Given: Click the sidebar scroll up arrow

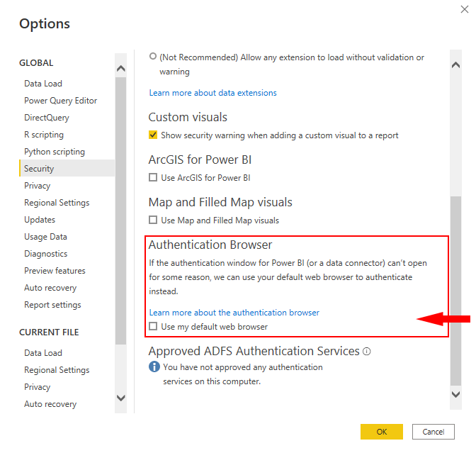Looking at the screenshot, I should [121, 68].
